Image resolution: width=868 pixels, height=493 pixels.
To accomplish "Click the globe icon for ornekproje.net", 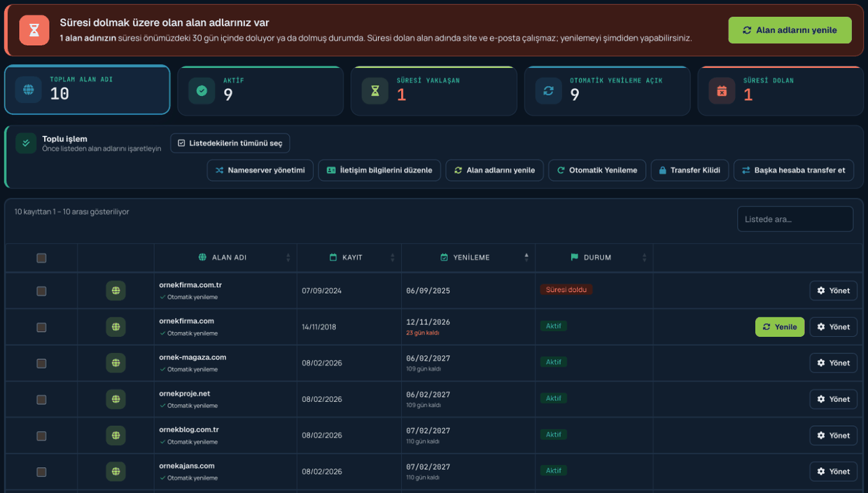I will pyautogui.click(x=115, y=399).
